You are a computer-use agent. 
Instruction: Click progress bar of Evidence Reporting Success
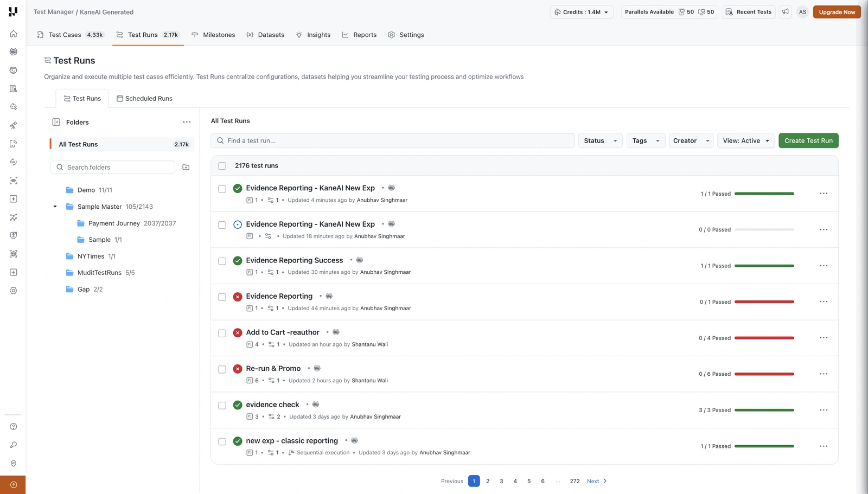[764, 266]
